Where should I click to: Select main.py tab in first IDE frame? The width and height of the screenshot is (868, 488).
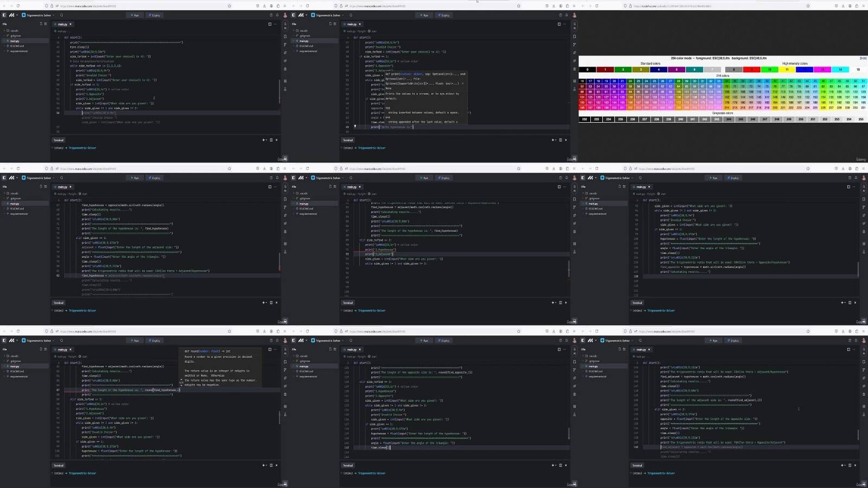tap(62, 24)
